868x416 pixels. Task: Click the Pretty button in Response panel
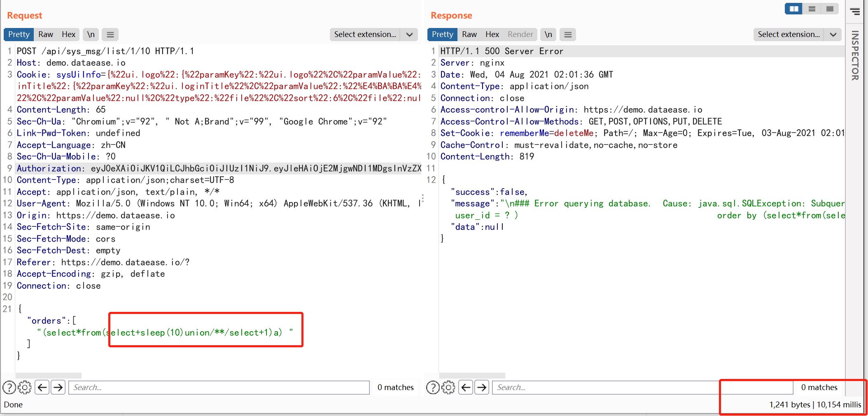442,34
